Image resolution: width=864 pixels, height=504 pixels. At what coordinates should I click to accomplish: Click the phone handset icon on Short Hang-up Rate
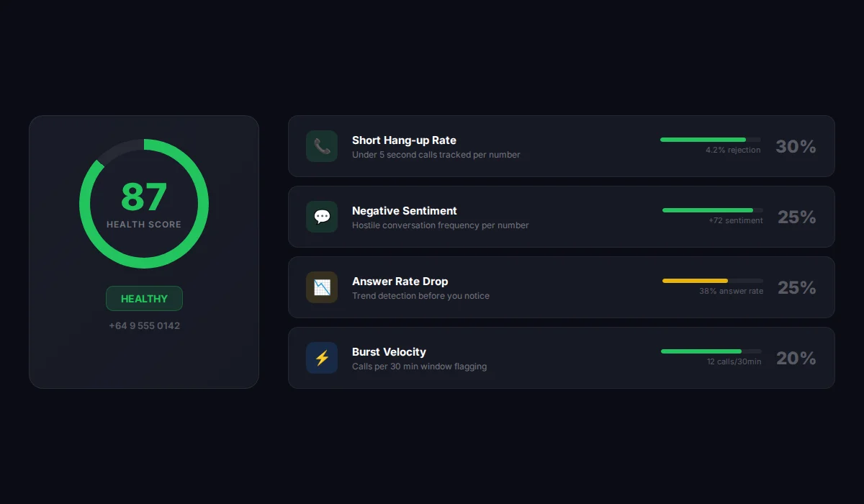tap(322, 146)
